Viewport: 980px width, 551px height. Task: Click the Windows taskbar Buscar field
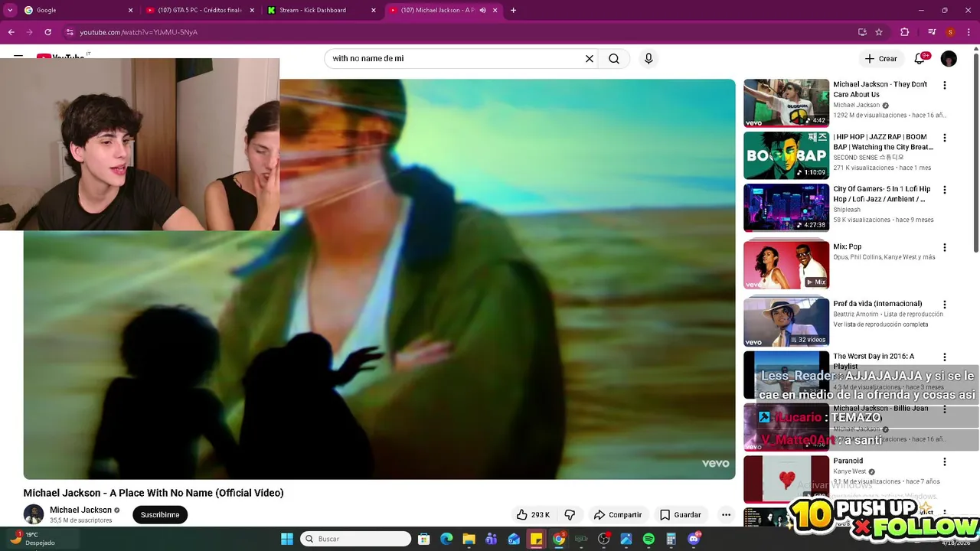pos(355,539)
